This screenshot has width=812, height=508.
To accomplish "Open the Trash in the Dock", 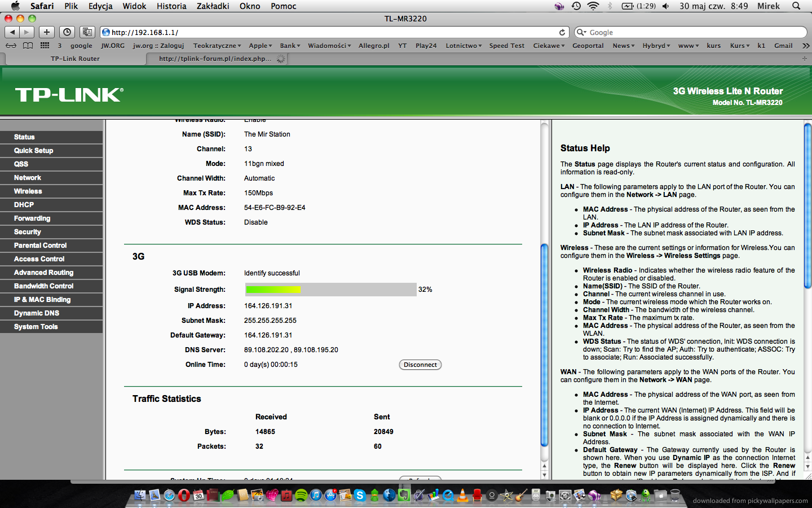I will pos(674,496).
